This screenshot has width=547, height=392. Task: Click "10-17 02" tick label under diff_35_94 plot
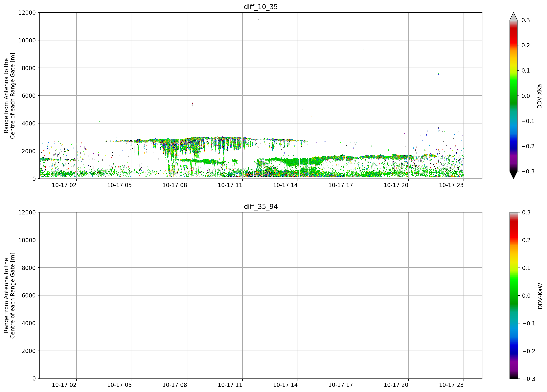[64, 385]
